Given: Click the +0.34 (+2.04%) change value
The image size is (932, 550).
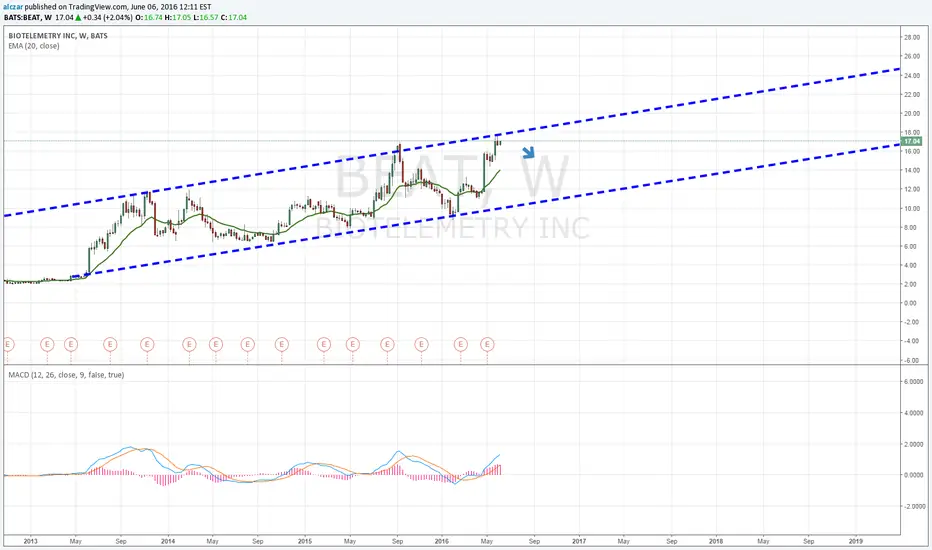Looking at the screenshot, I should [107, 17].
